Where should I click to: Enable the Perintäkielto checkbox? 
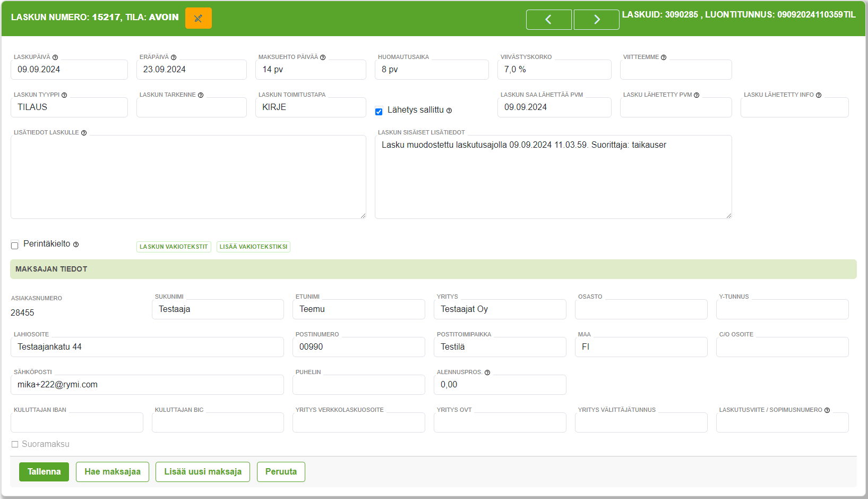[x=15, y=246]
